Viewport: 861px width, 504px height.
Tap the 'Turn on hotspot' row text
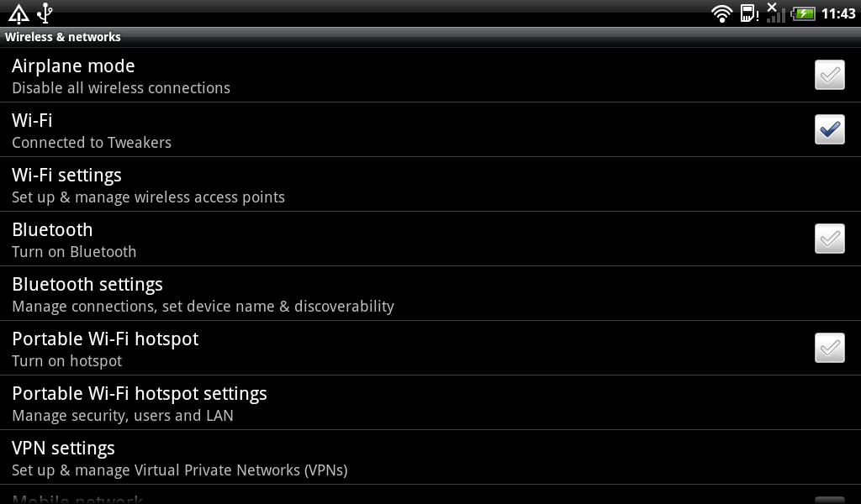(x=67, y=361)
